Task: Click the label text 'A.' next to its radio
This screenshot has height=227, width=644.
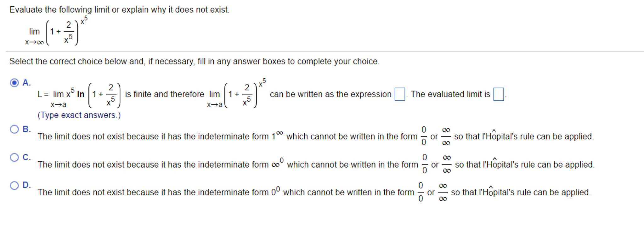Action: [26, 83]
